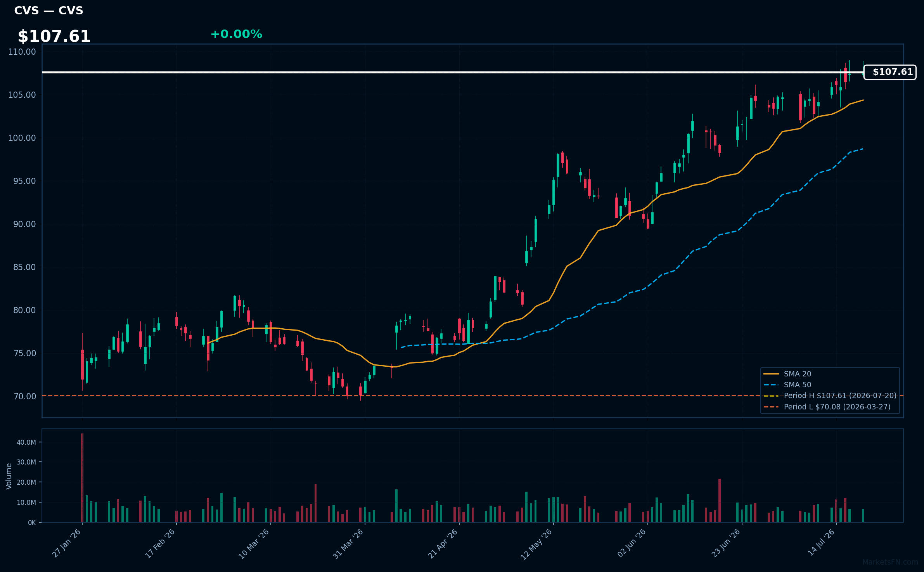Click the +0.00% change indicator
This screenshot has width=924, height=572.
236,34
